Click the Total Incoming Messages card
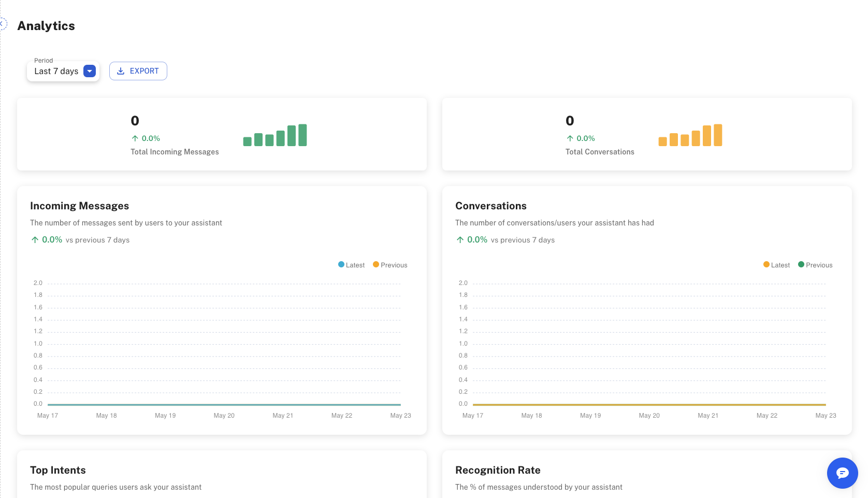Image resolution: width=868 pixels, height=498 pixels. click(222, 134)
